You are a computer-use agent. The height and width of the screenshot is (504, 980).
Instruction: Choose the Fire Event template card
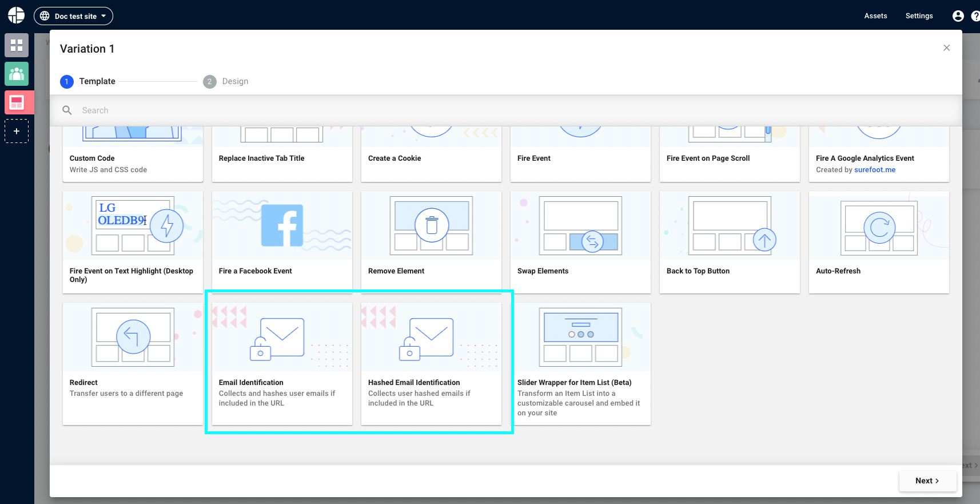click(x=580, y=154)
